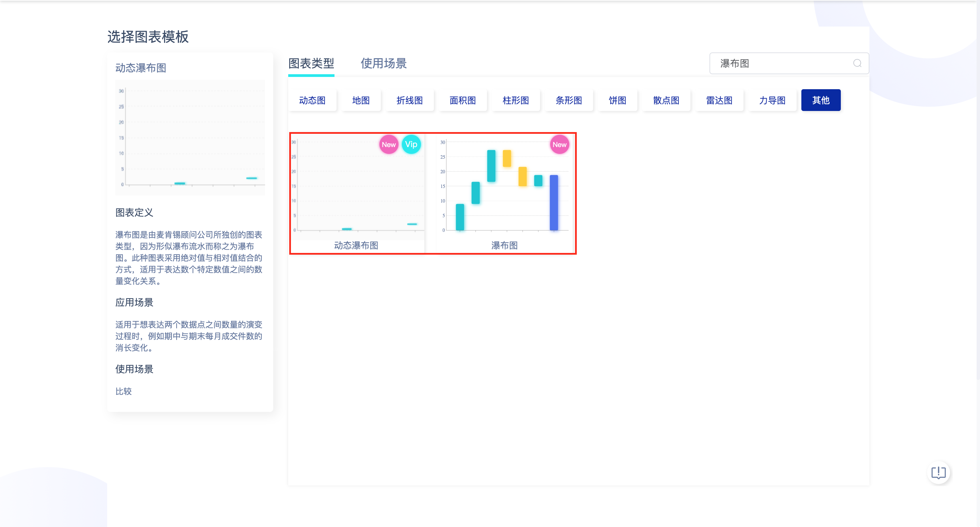
Task: Click the 动态瀑布图 preview chart in sidebar
Action: click(x=190, y=137)
